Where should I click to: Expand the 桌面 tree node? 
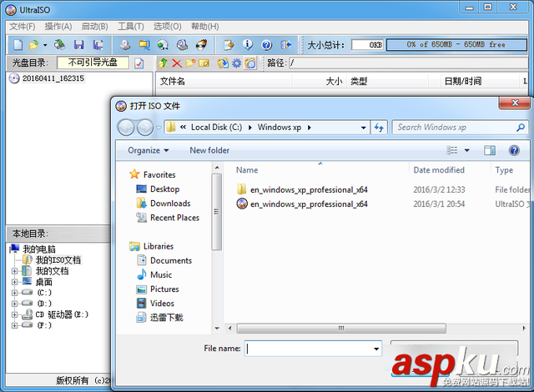coord(15,282)
